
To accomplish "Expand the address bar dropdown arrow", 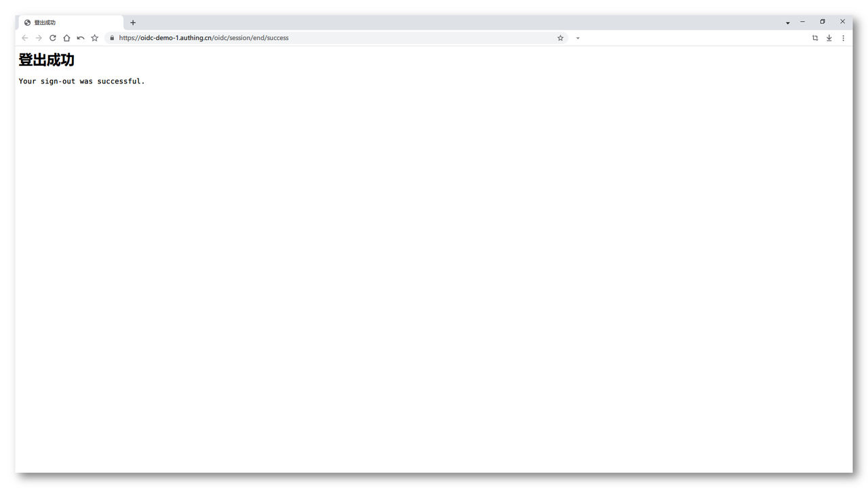I will 578,38.
